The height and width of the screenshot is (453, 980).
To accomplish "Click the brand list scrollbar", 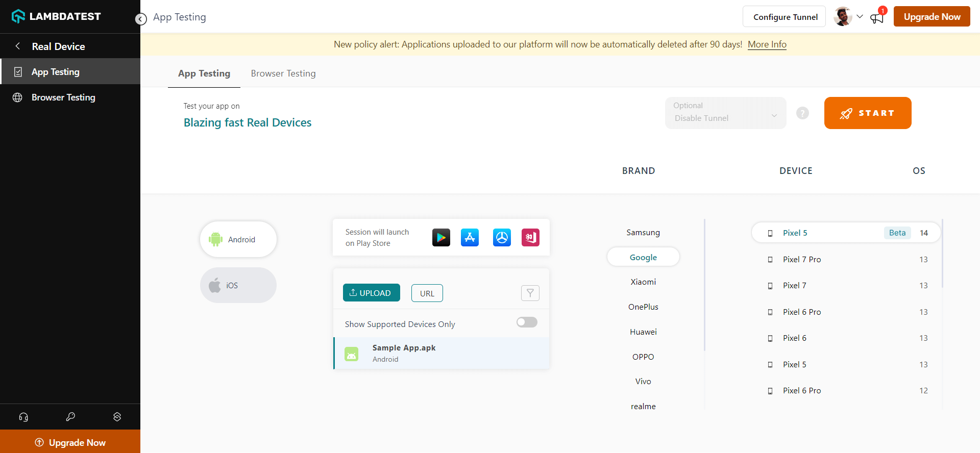I will (704, 285).
